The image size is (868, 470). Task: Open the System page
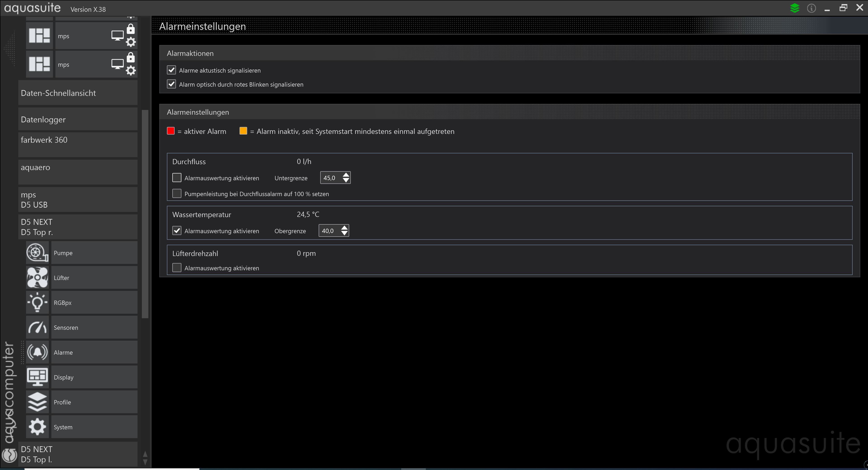pos(94,427)
